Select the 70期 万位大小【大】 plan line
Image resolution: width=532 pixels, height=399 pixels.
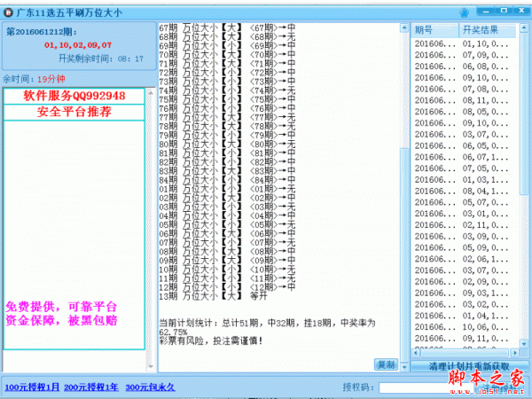click(227, 54)
